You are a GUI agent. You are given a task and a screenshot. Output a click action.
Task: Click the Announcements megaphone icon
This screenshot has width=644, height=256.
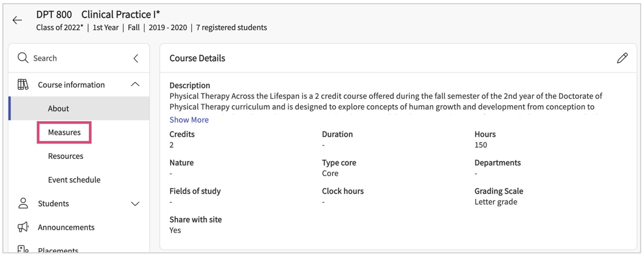pyautogui.click(x=23, y=227)
